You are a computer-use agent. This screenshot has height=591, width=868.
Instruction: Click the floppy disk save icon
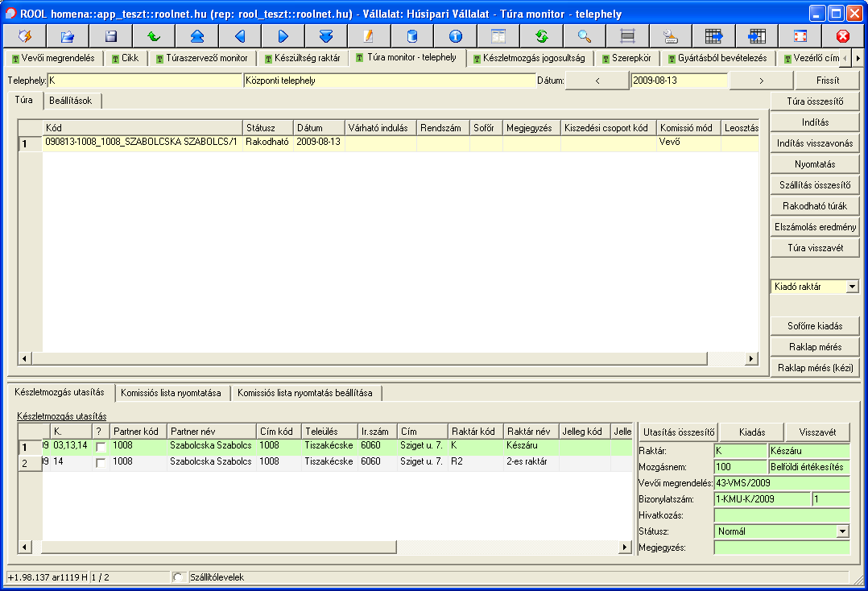click(111, 36)
